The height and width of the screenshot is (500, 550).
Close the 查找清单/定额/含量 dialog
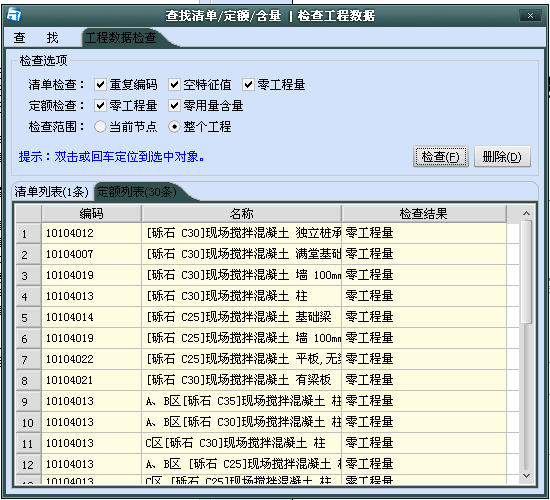coord(530,15)
